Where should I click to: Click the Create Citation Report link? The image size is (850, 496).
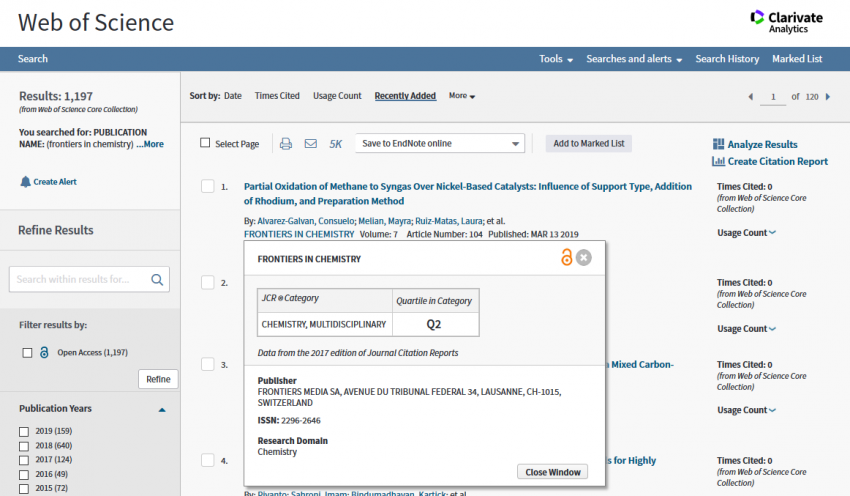coord(777,162)
